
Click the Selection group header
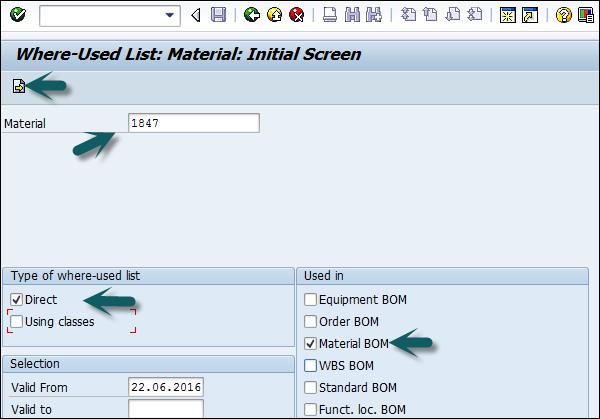click(x=35, y=364)
